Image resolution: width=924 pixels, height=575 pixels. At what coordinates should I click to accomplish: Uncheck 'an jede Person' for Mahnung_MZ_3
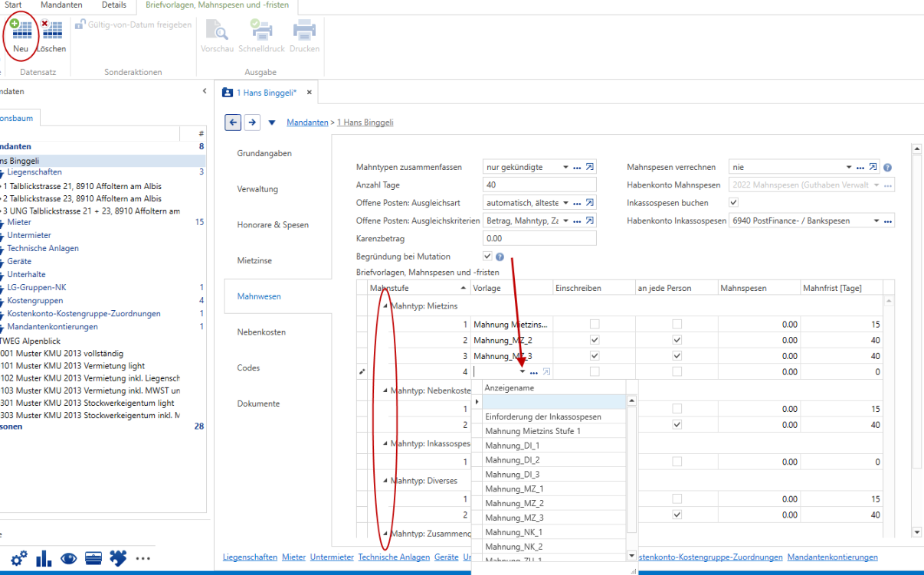(677, 355)
